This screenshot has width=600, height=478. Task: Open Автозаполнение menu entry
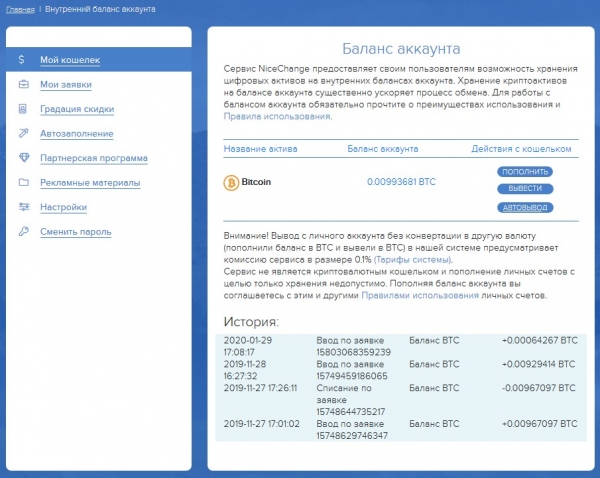(77, 134)
